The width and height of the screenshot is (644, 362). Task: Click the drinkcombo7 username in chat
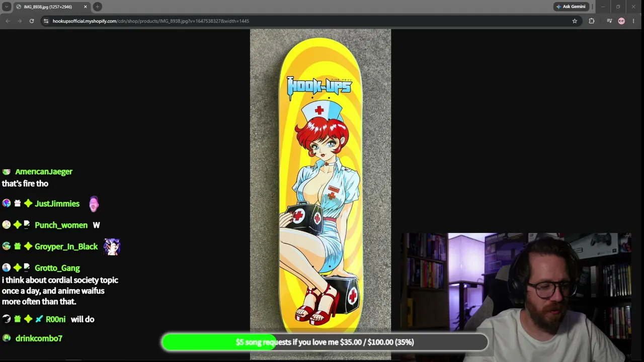[39, 338]
